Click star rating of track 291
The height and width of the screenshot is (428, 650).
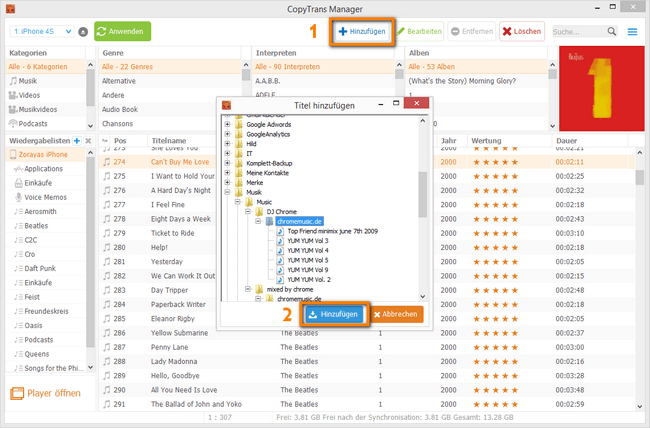[x=496, y=404]
